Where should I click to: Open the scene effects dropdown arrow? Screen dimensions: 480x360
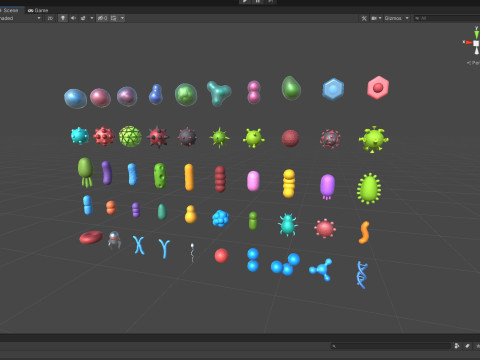[x=92, y=18]
